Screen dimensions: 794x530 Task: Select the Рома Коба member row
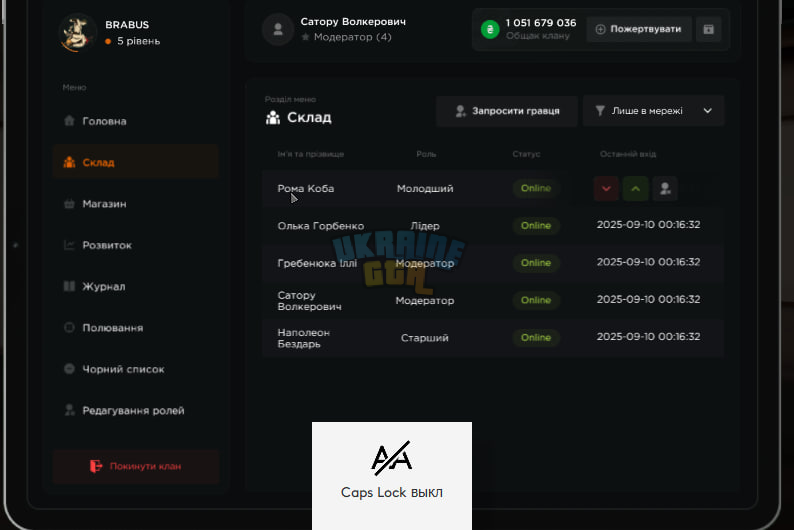click(493, 188)
